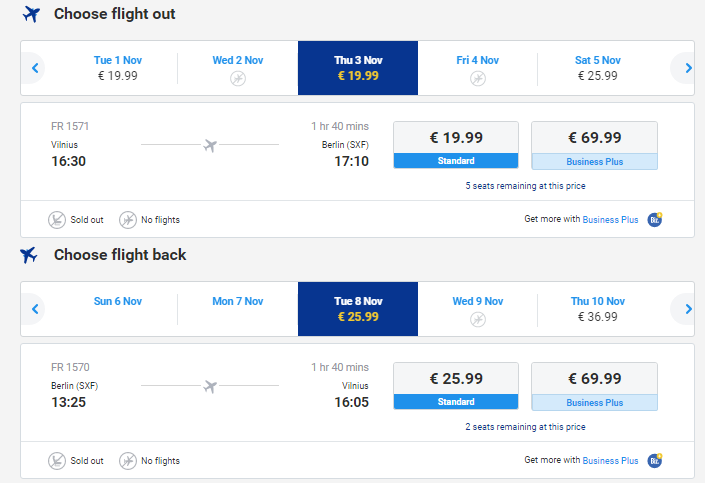Viewport: 705px width, 484px height.
Task: Choose € 69.99 Business Plus fare for FR 1570
Action: point(594,386)
